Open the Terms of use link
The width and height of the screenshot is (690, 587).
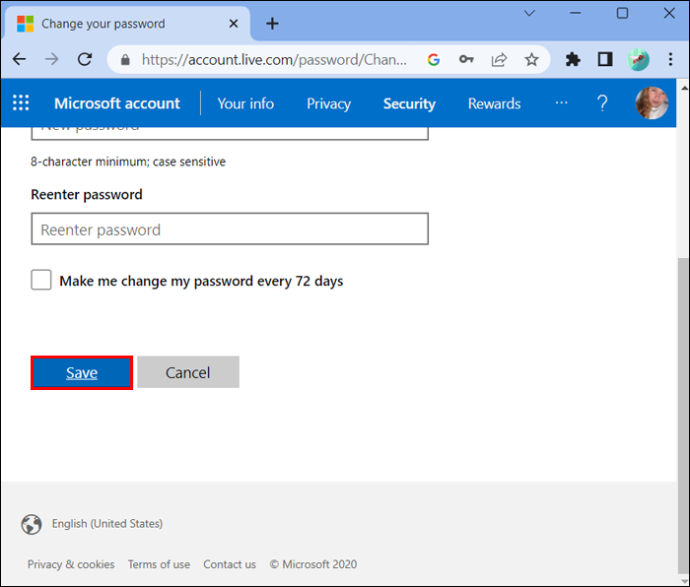pyautogui.click(x=159, y=564)
